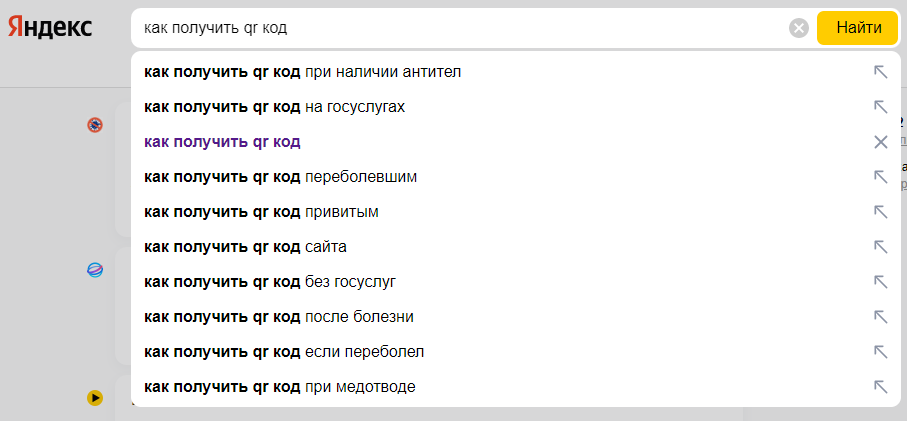Screen dimensions: 907x421
Task: Click the Яндекс logo
Action: (x=50, y=27)
